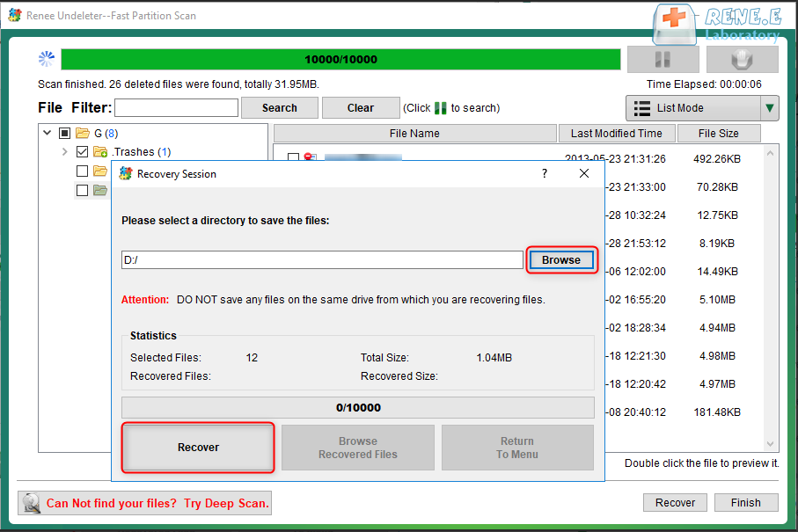Check the last tree folder checkbox
This screenshot has width=798, height=532.
[x=82, y=190]
